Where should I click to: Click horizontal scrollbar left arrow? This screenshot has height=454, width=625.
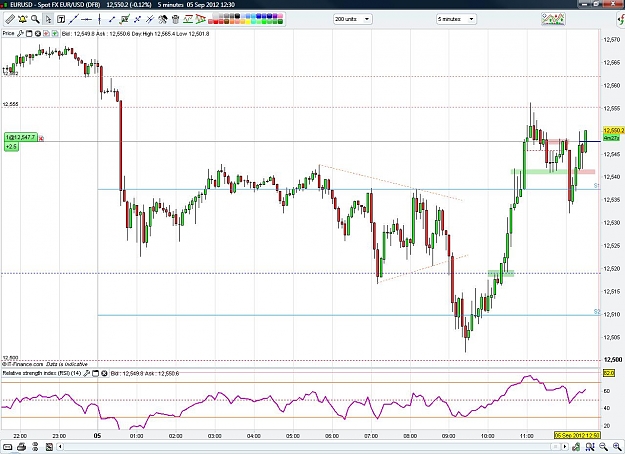coord(60,447)
